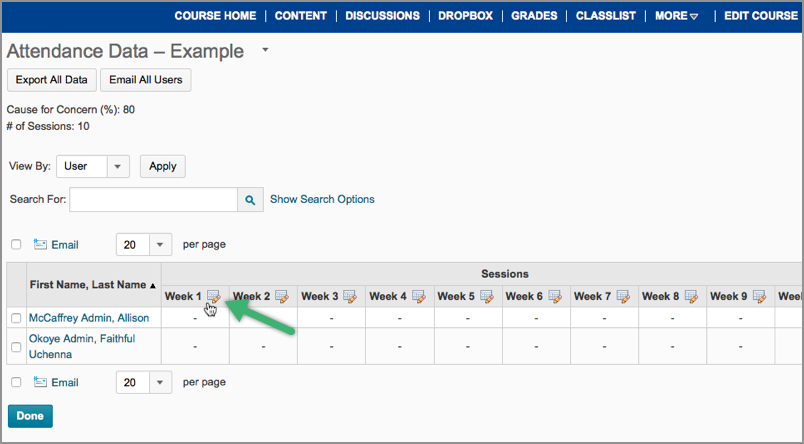The width and height of the screenshot is (804, 444).
Task: Tick the checkbox for Okoye Admin, Faithful
Action: pyautogui.click(x=15, y=347)
